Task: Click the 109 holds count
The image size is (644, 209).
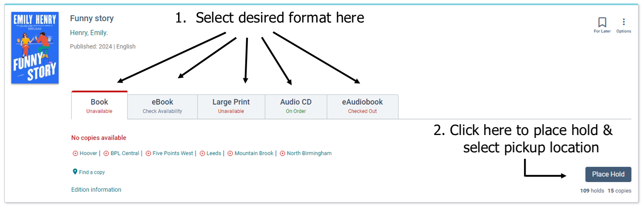Action: click(592, 191)
